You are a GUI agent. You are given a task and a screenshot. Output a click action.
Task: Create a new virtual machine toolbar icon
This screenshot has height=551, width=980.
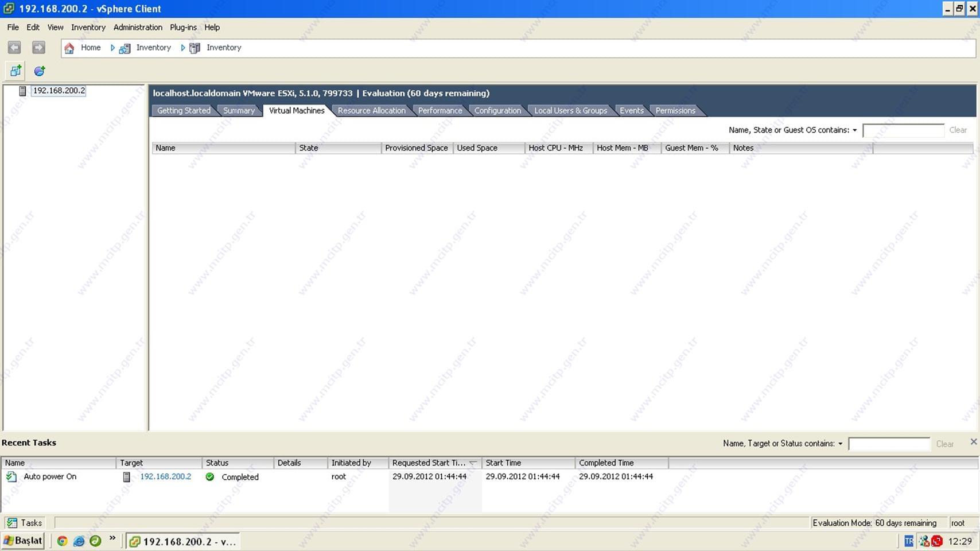tap(15, 71)
